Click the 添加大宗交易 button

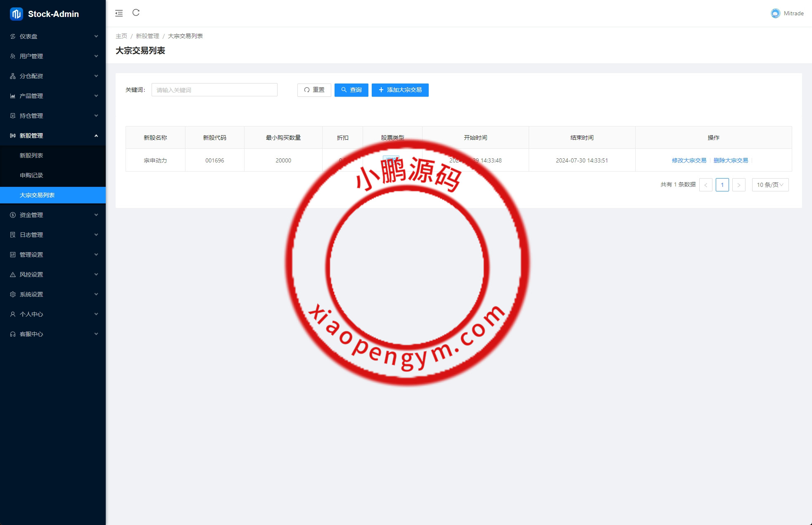[x=400, y=90]
